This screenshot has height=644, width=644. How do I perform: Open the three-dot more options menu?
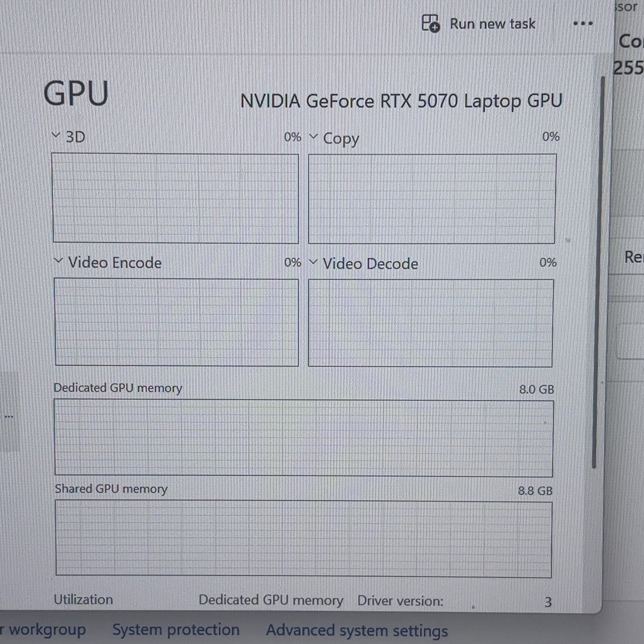tap(583, 24)
